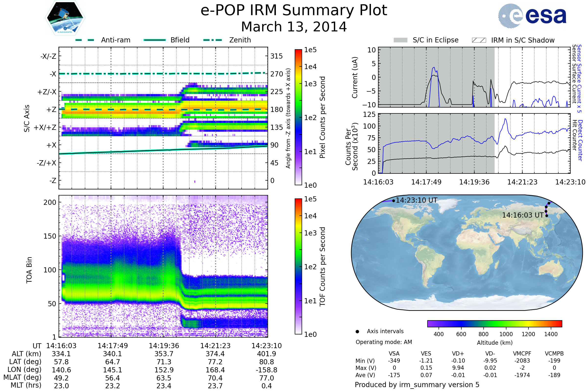Click the Operating mode: AM text
Viewport: 588px width, 392px height.
[384, 342]
